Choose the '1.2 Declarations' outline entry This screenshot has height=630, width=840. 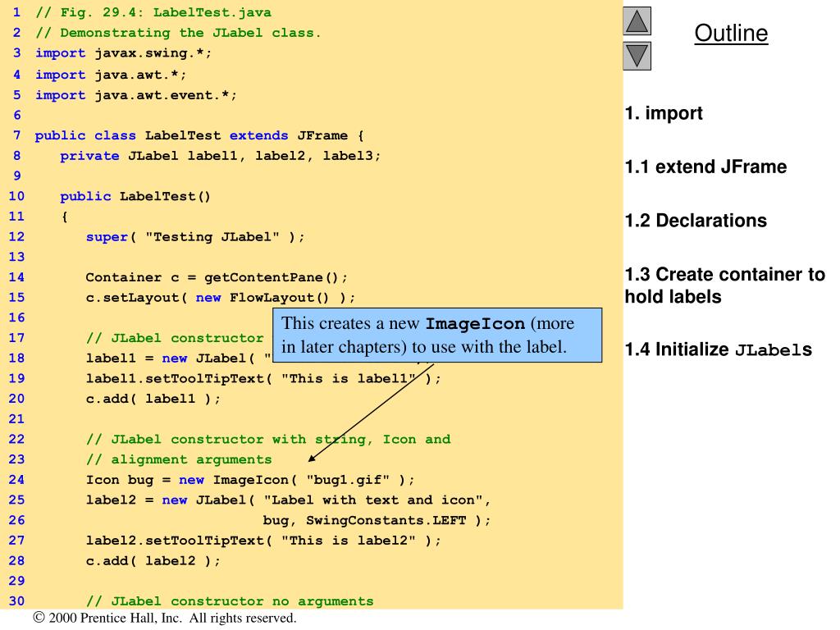click(696, 221)
